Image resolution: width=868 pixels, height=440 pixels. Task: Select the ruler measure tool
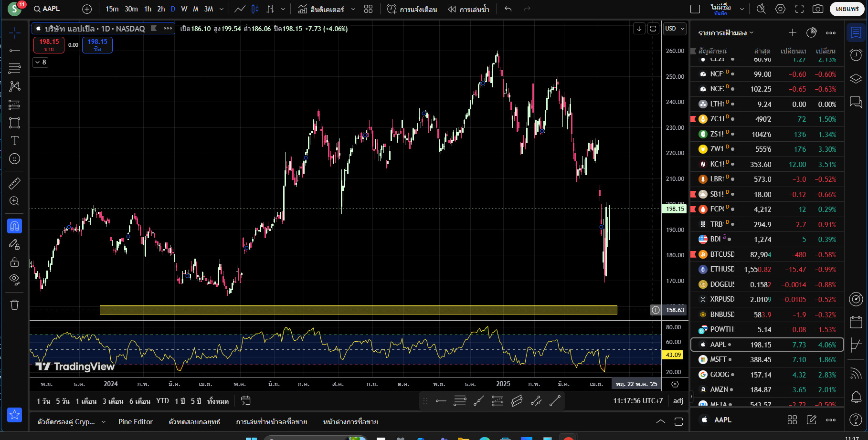(x=15, y=183)
